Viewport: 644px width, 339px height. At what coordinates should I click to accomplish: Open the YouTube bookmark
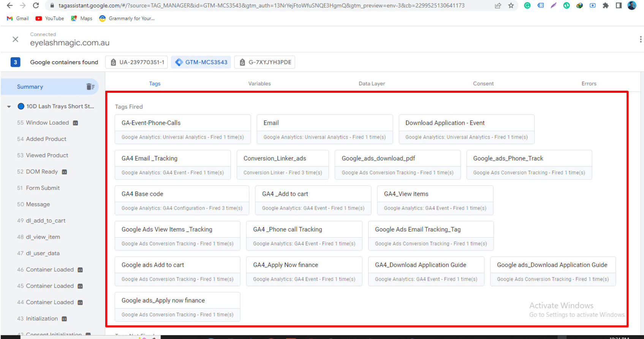49,18
